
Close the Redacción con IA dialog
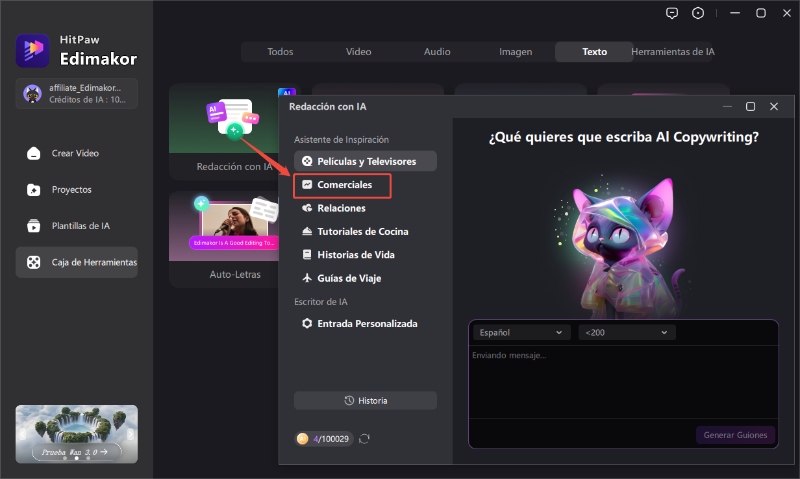(774, 107)
